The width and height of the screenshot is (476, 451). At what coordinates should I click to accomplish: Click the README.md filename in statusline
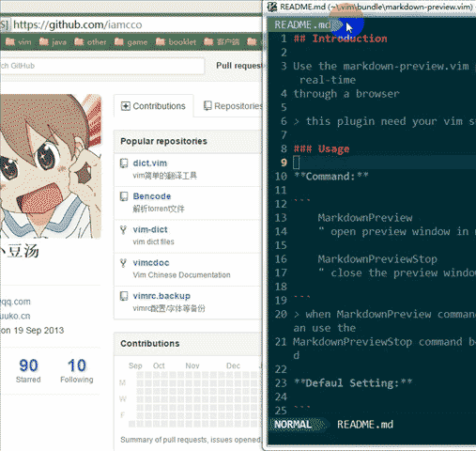[365, 425]
